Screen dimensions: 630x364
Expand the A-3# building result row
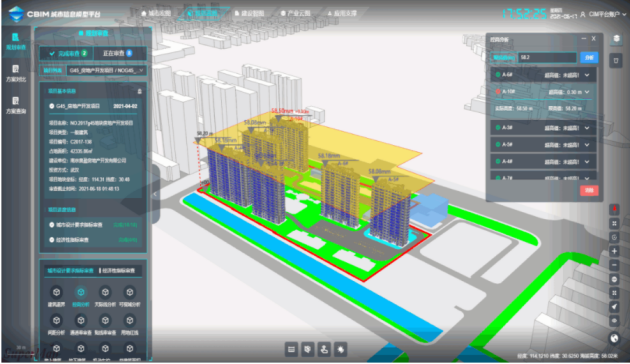(x=543, y=128)
